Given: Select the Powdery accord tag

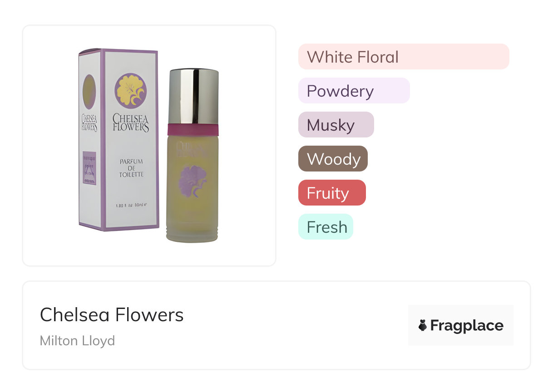Looking at the screenshot, I should click(x=354, y=91).
